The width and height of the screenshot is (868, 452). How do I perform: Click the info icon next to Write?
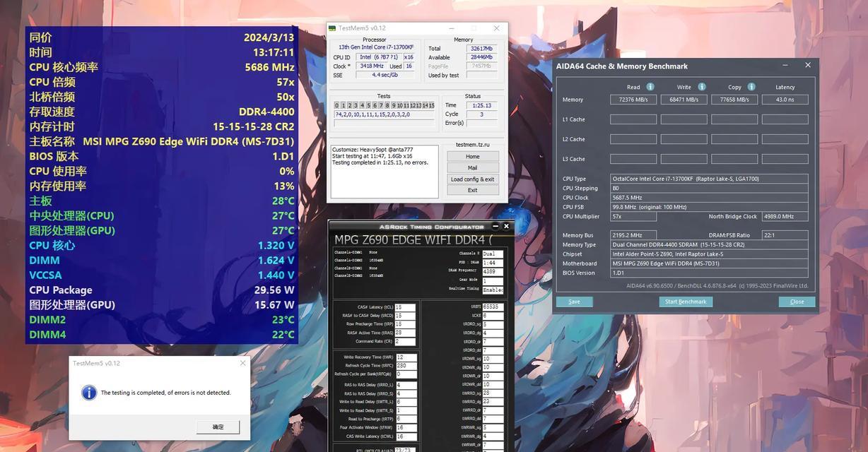click(702, 87)
